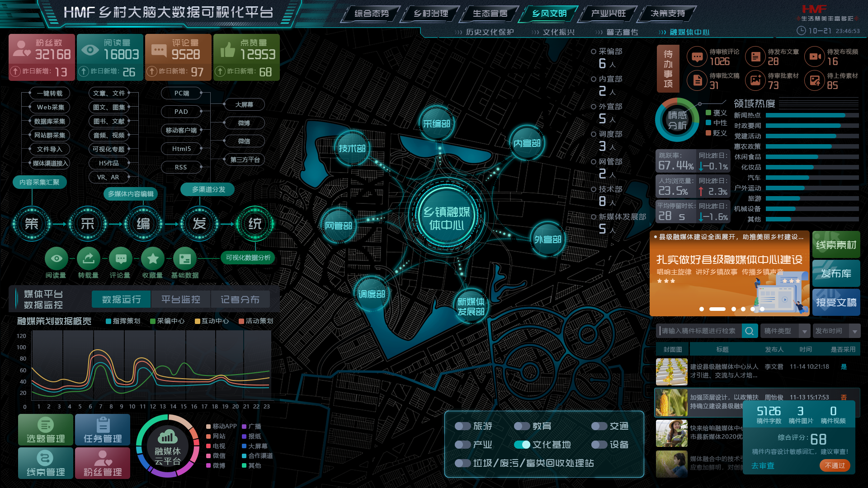Viewport: 868px width, 488px height.
Task: Click the 阅读量 eye icon
Action: [57, 258]
